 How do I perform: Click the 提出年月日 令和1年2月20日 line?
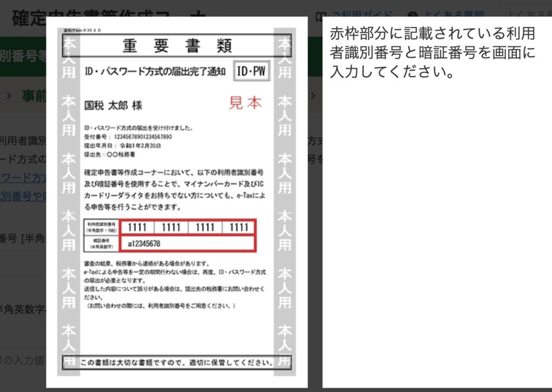pyautogui.click(x=122, y=146)
